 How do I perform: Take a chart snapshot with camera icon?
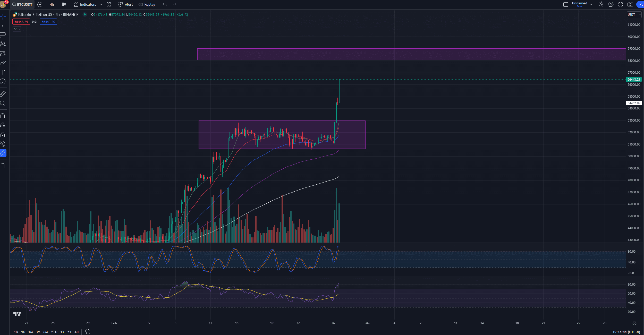630,4
